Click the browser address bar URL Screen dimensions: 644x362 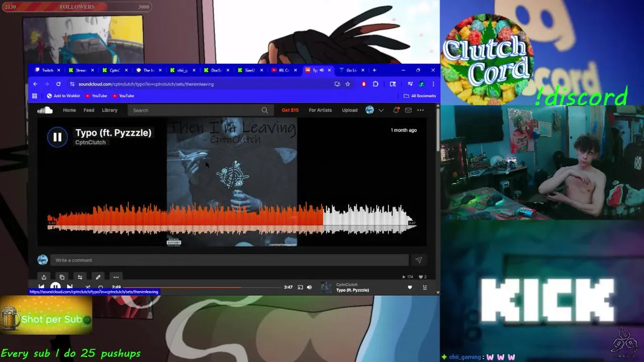point(146,84)
